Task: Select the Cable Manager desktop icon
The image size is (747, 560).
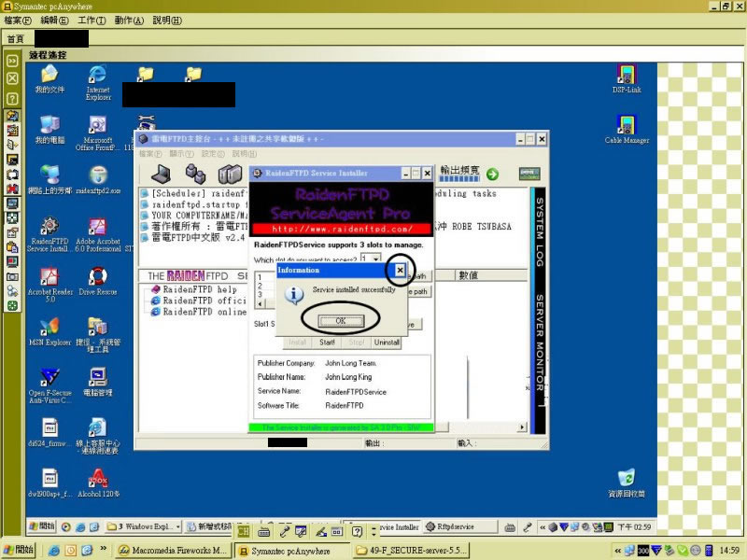Action: point(627,130)
